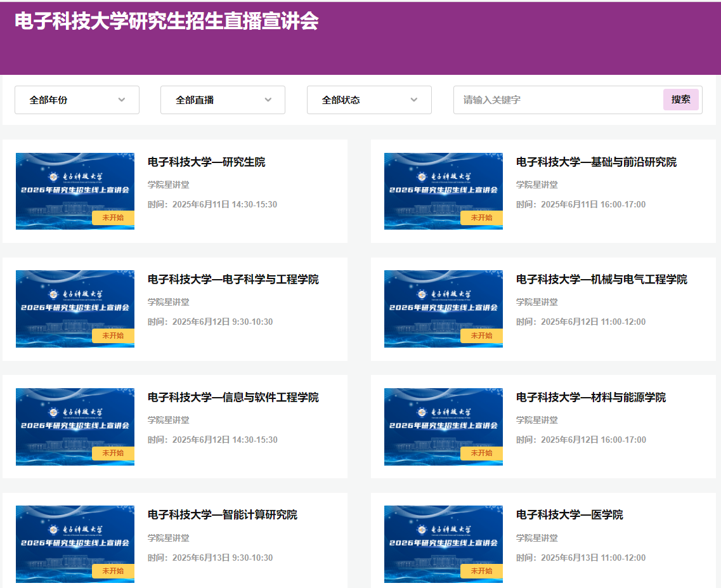Click 学院星讲堂 under the 机械与电气工程学院 title

(x=536, y=302)
